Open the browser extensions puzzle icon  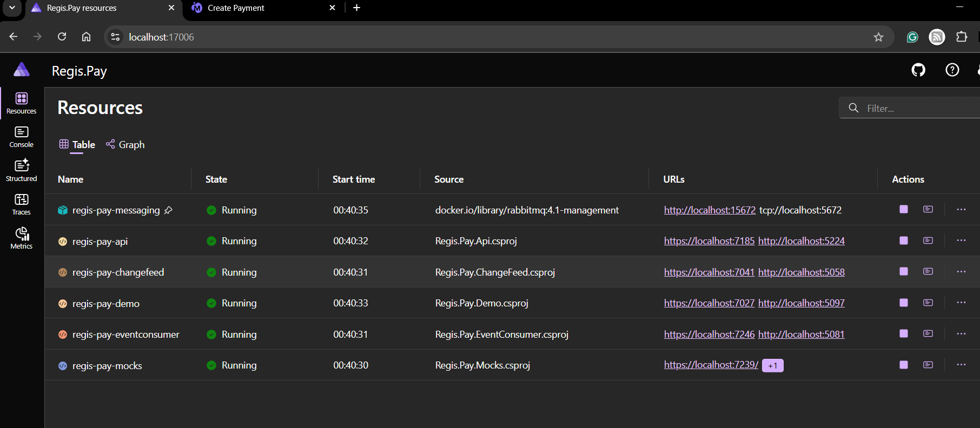[962, 37]
